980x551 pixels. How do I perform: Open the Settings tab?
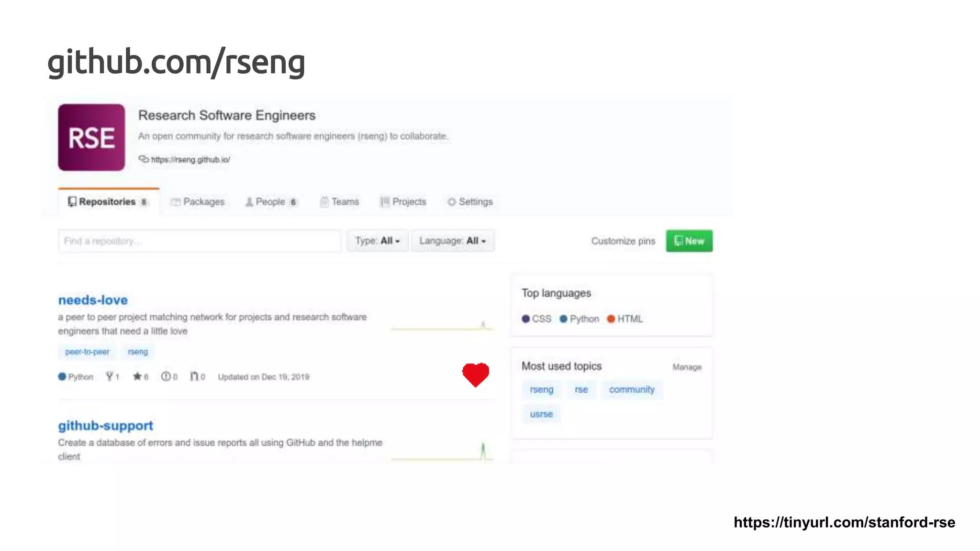point(470,202)
